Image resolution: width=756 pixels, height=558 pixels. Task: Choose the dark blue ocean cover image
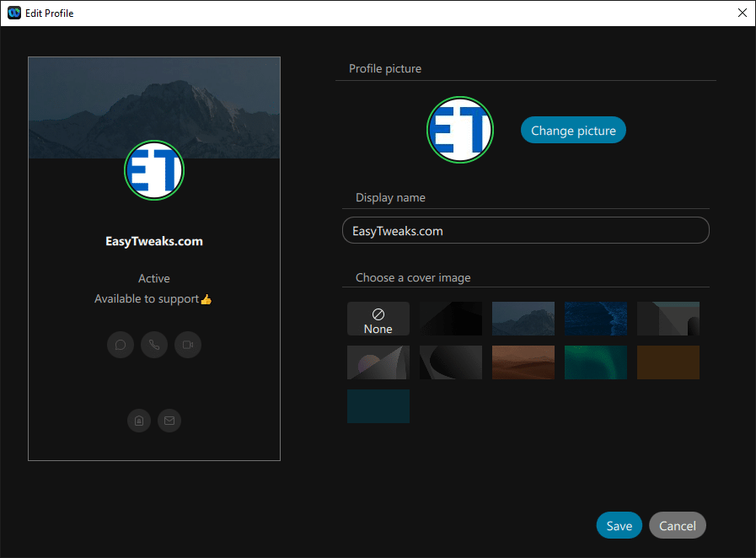click(596, 319)
